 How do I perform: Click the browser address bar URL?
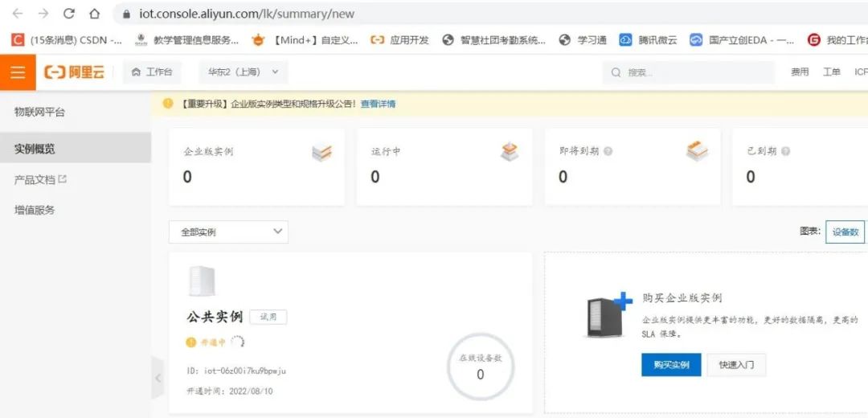(247, 14)
